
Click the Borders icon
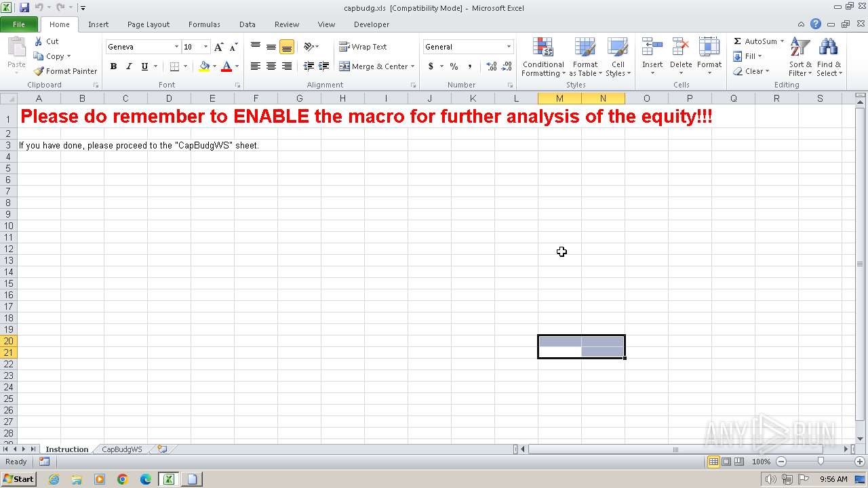[x=174, y=66]
